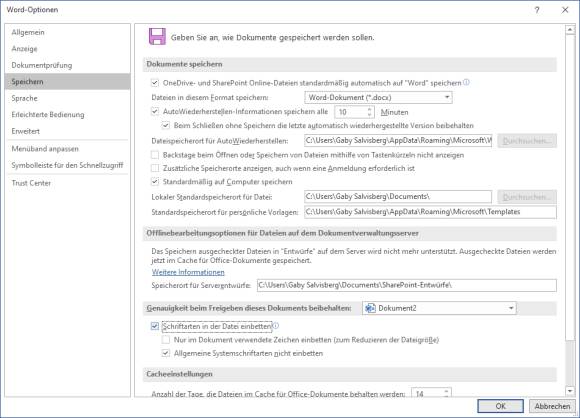Open the Dokument2 dropdown list

tap(439, 308)
